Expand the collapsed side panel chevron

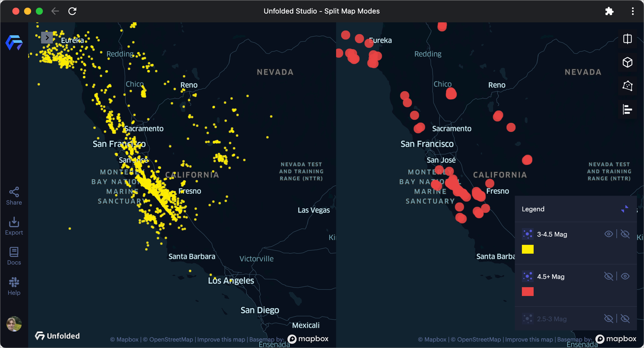47,38
